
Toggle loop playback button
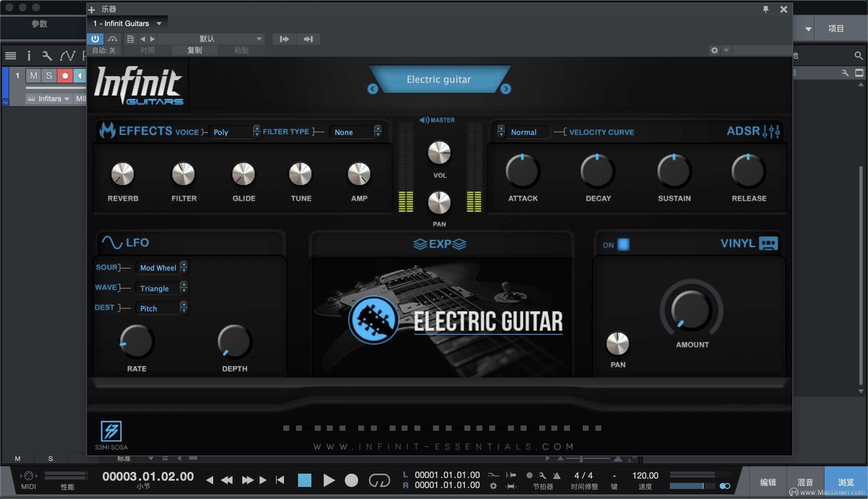pyautogui.click(x=379, y=480)
